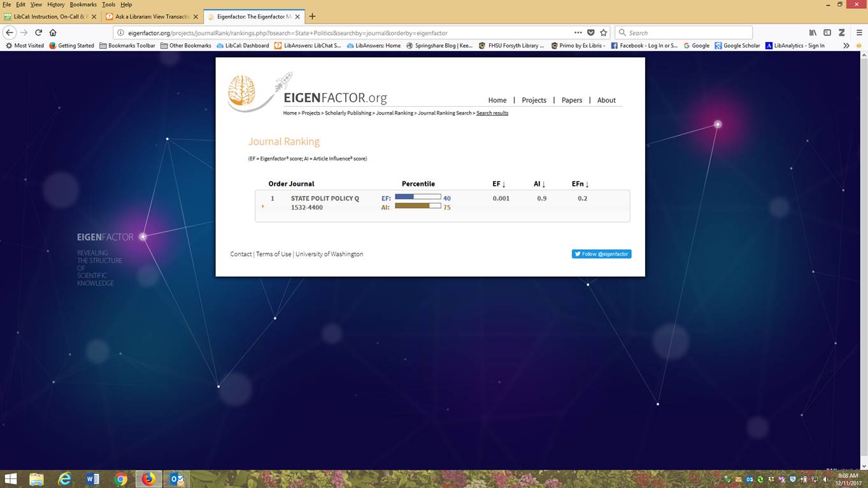Open Bookmarks Toolbar folder

(x=127, y=46)
